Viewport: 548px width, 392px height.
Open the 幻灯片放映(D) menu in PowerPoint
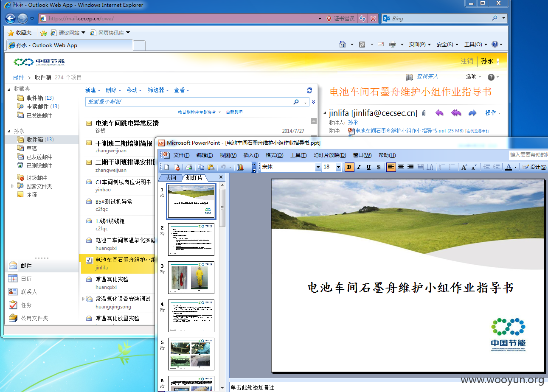(330, 155)
